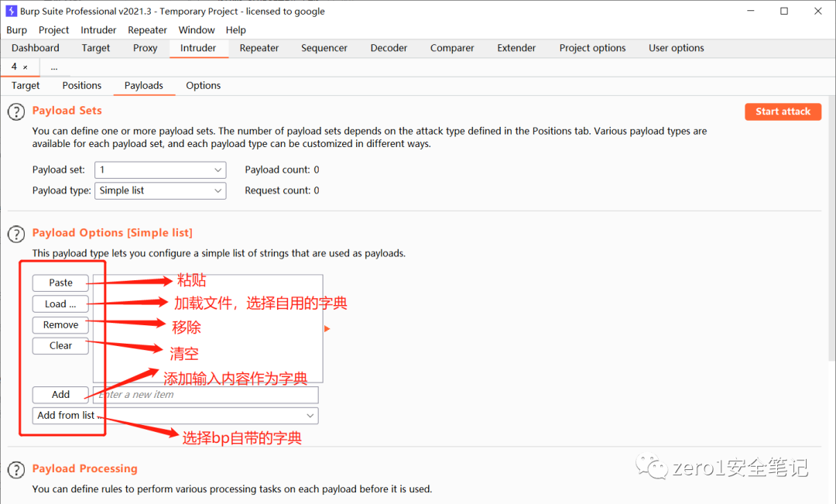This screenshot has width=836, height=504.
Task: Maximize the Burp Suite window
Action: [x=783, y=11]
